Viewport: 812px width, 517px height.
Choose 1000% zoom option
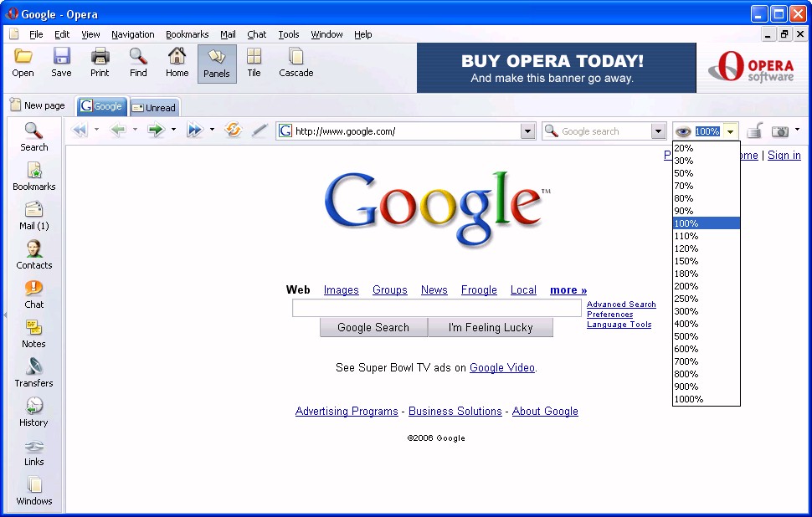click(x=707, y=399)
